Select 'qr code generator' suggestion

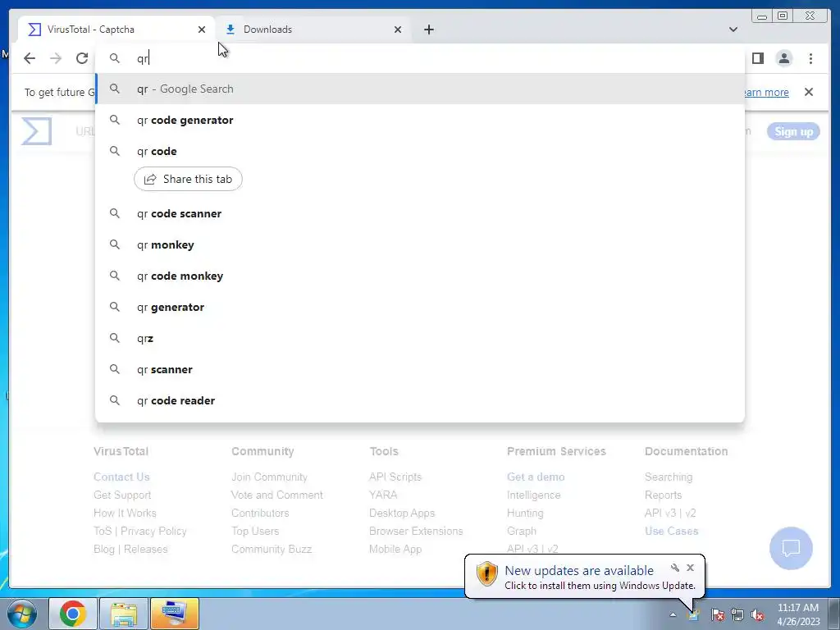(420, 120)
